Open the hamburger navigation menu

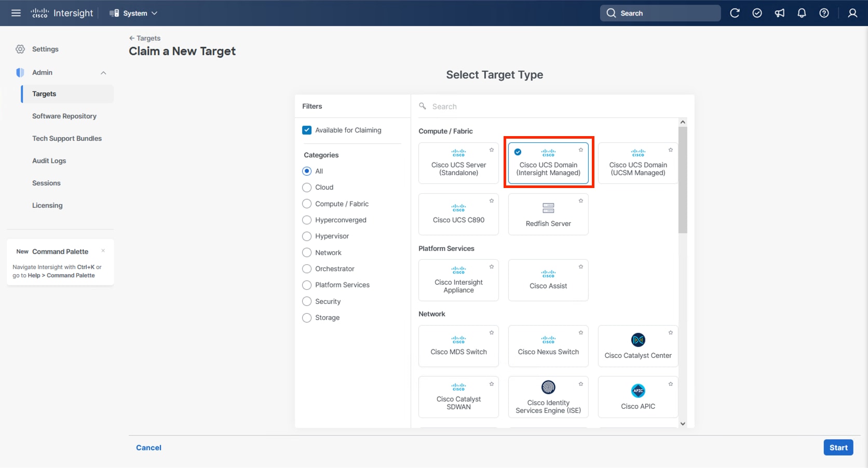(x=16, y=13)
